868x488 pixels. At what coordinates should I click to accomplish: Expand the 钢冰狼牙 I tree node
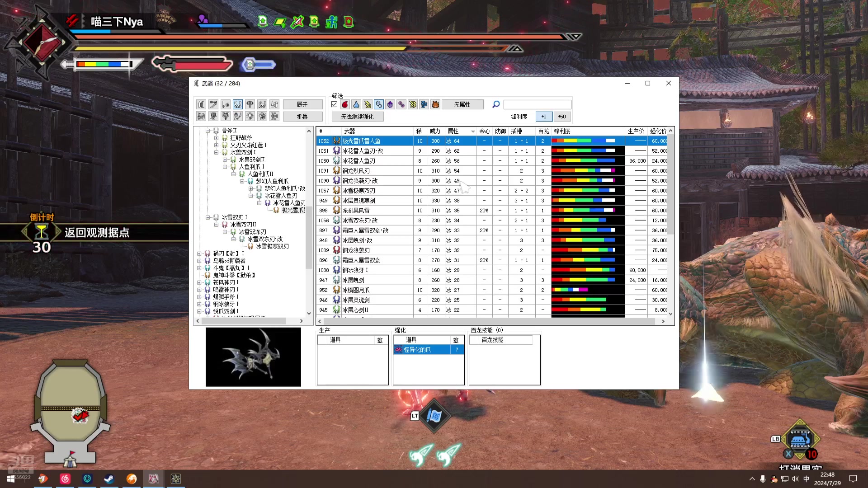click(x=199, y=304)
